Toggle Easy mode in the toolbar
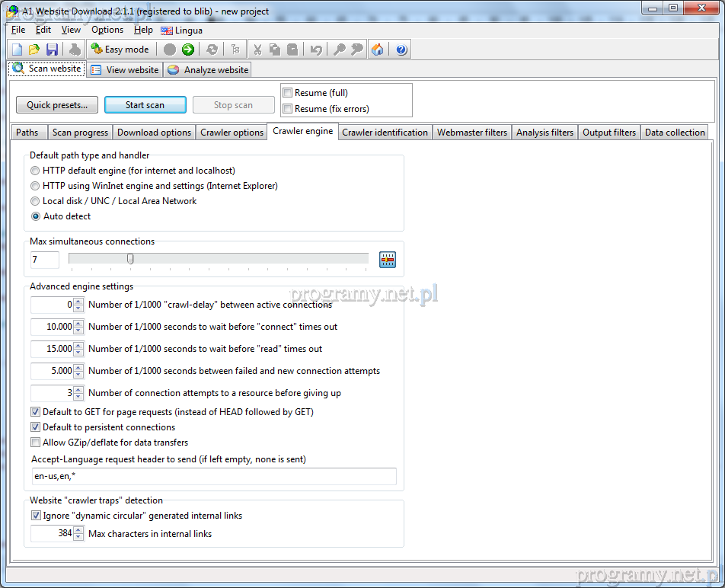Viewport: 725px width, 588px height. (120, 50)
